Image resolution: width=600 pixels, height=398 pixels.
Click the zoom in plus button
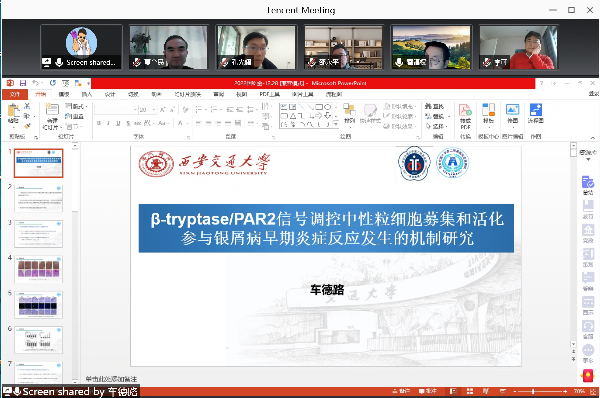click(565, 391)
